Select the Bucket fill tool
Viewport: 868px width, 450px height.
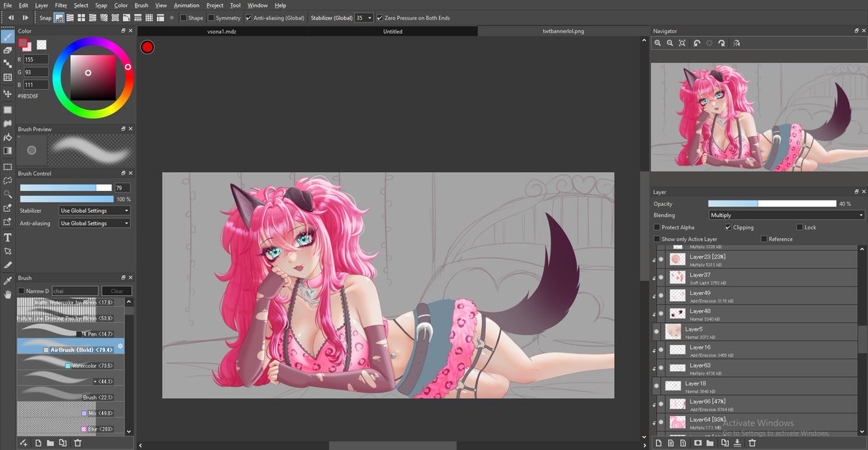7,137
